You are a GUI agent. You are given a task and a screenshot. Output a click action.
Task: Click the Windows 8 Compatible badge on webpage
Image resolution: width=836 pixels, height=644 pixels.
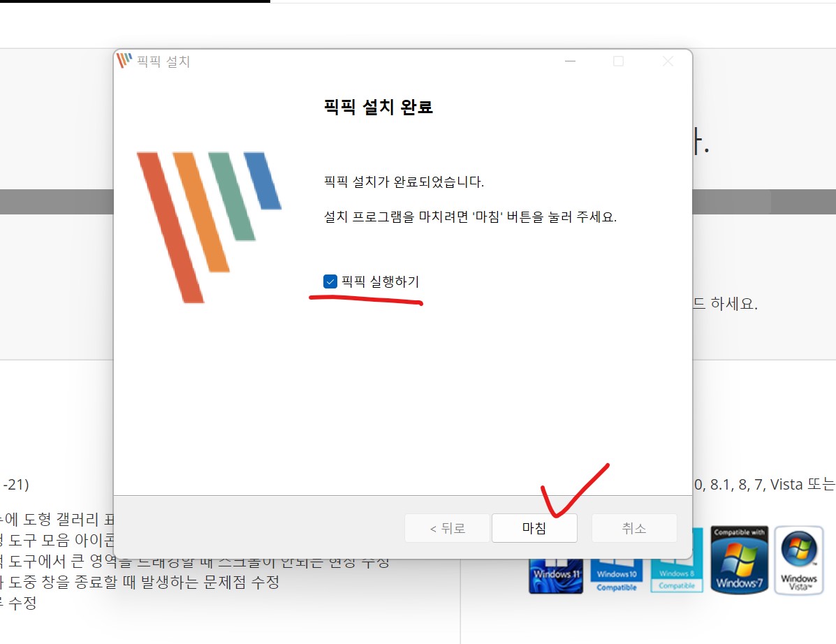[x=677, y=576]
